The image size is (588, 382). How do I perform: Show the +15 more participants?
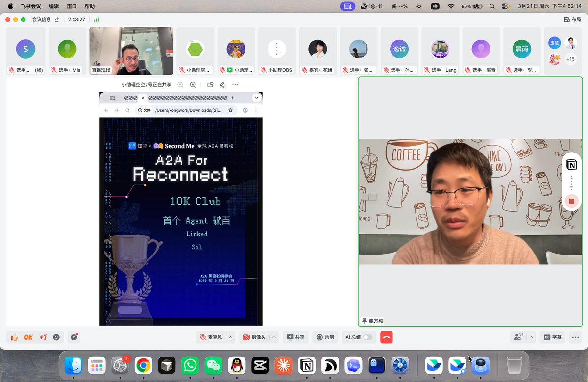570,59
